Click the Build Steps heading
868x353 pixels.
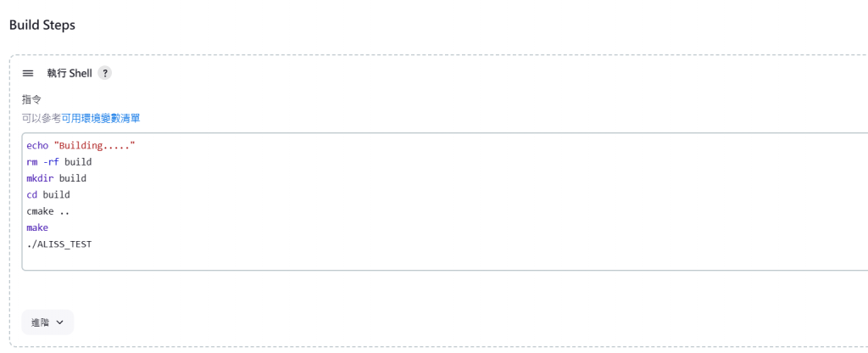coord(42,25)
